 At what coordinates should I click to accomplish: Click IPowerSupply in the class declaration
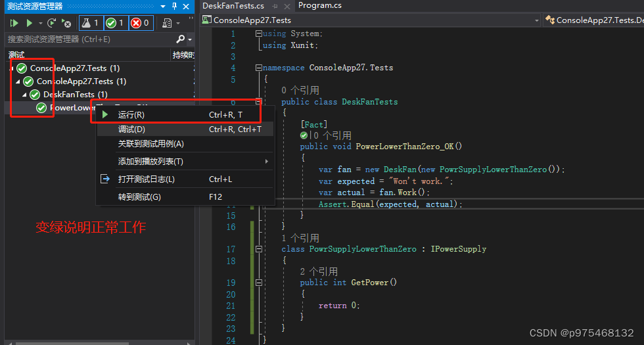coord(459,249)
